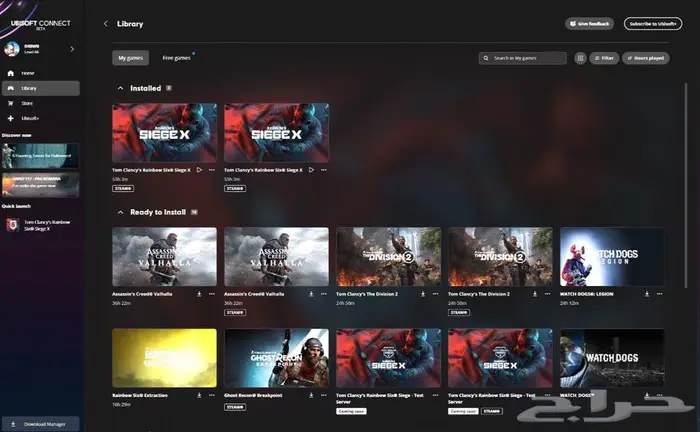Click download icon for Ghost Recon Breakpoint
Image resolution: width=700 pixels, height=432 pixels.
(x=311, y=395)
